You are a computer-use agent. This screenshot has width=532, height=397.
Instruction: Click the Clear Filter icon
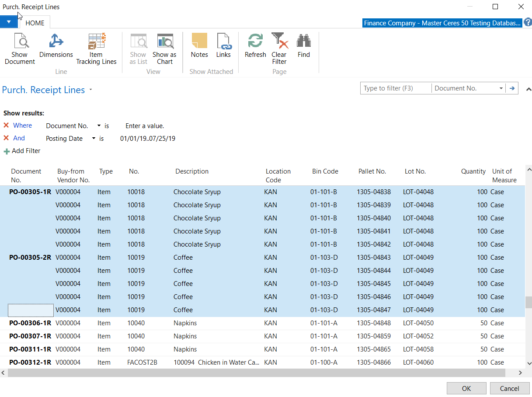click(x=279, y=42)
